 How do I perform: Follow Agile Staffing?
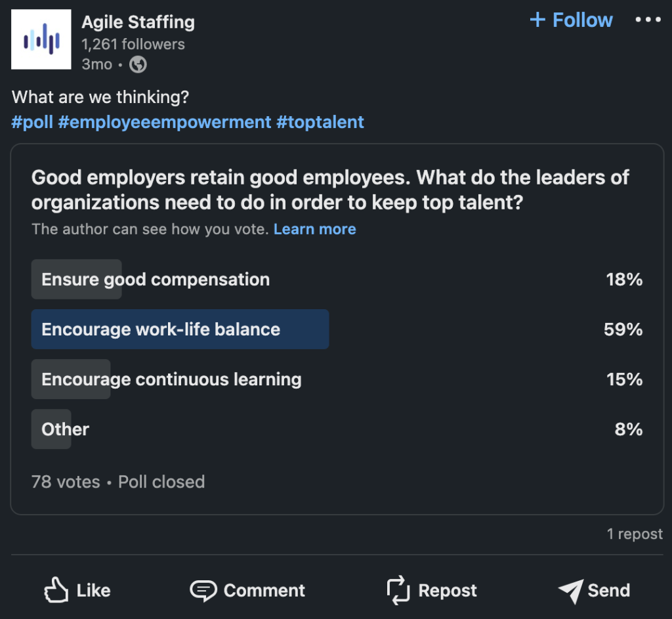[x=571, y=20]
